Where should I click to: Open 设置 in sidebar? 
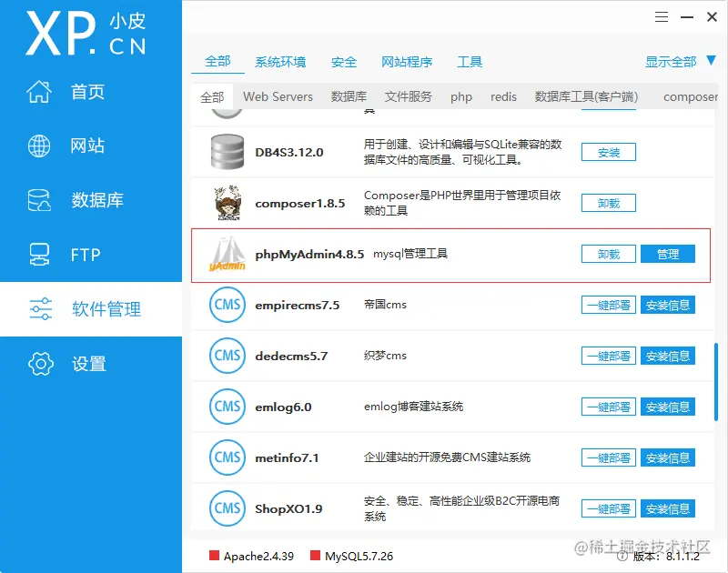coord(88,364)
